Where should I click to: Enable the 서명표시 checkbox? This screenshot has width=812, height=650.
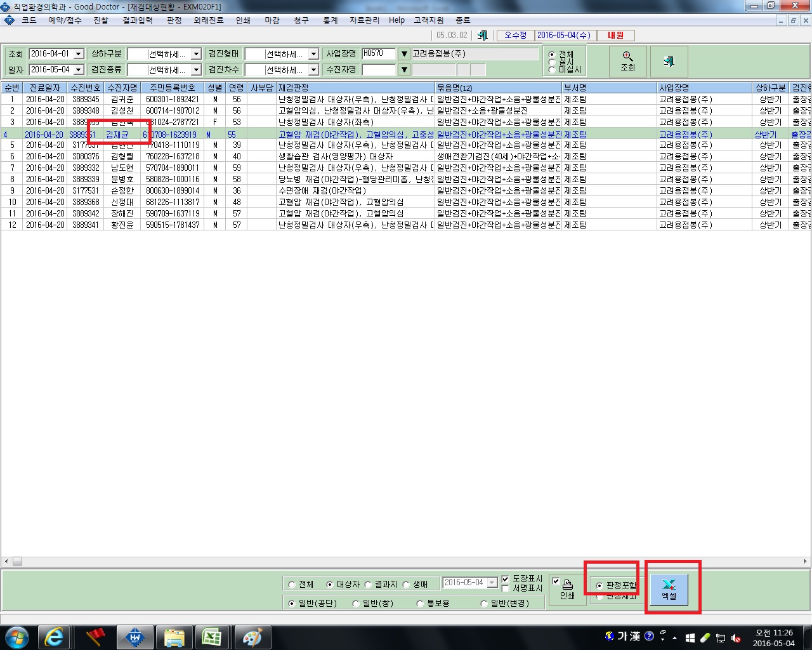pos(506,588)
